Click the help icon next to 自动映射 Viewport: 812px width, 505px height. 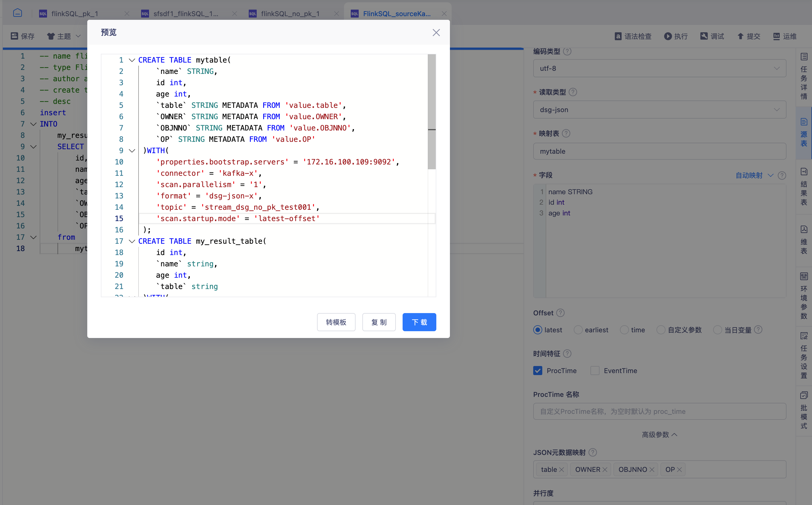[x=782, y=175]
